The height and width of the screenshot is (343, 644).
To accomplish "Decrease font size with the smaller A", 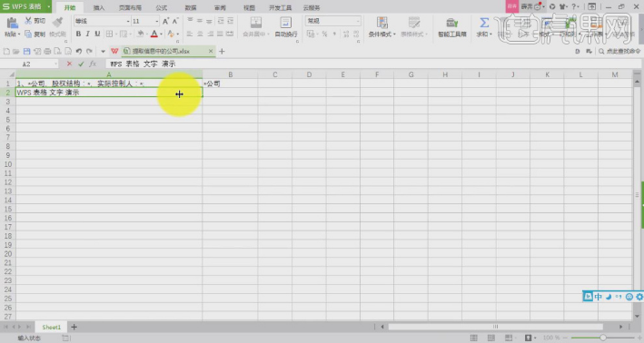I will pos(175,21).
